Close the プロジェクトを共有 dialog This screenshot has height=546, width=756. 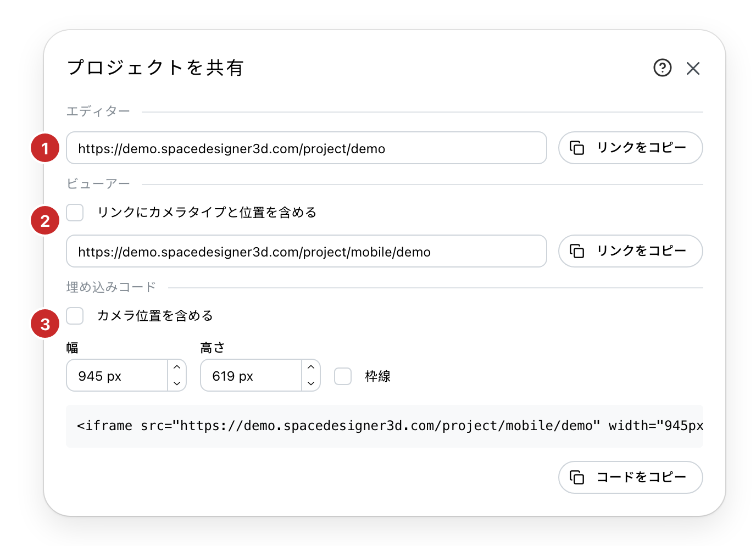pos(693,68)
